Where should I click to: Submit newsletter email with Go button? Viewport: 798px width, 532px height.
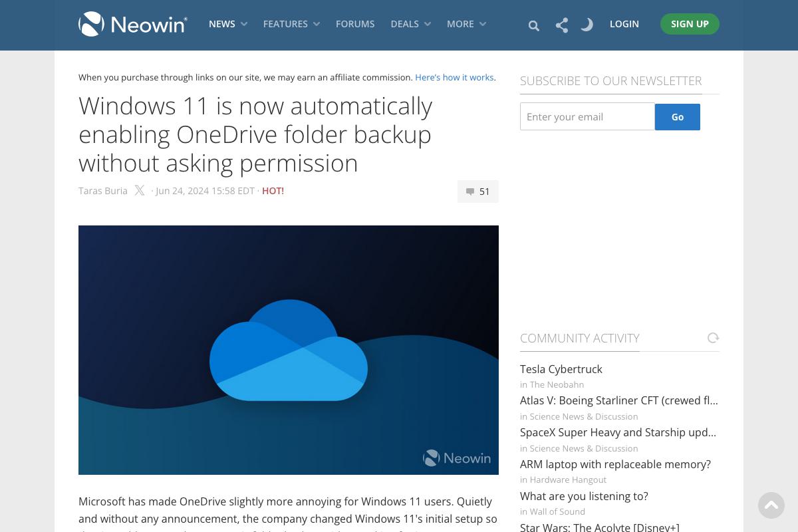click(678, 117)
